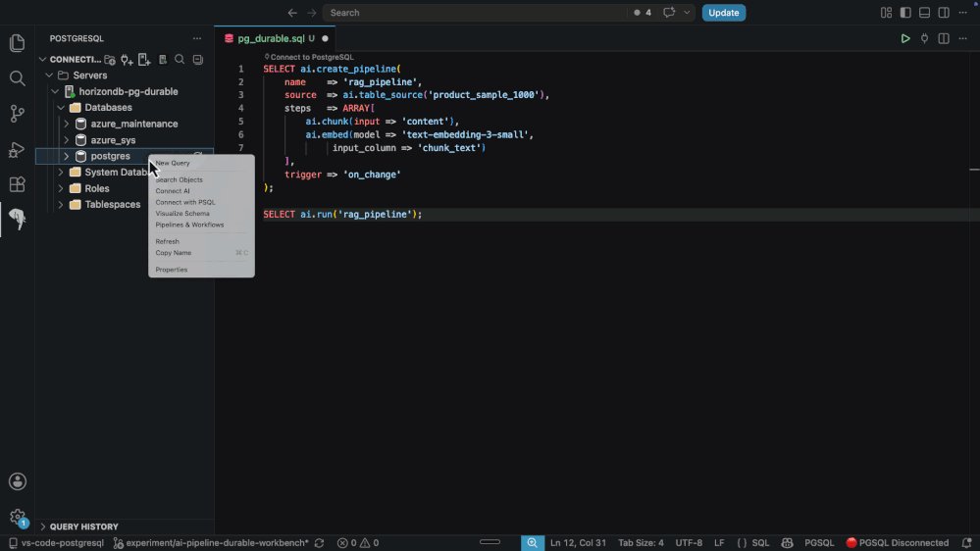
Task: Click the Update button
Action: click(724, 13)
